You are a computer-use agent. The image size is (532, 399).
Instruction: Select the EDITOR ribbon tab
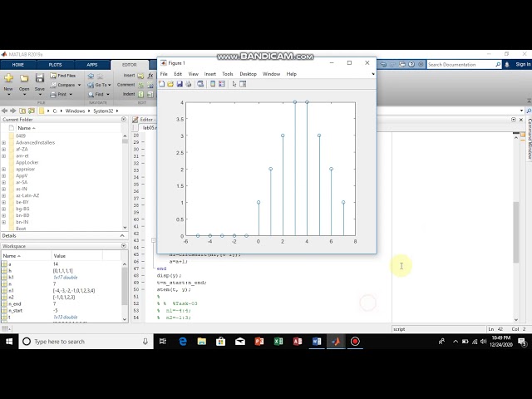click(x=130, y=65)
